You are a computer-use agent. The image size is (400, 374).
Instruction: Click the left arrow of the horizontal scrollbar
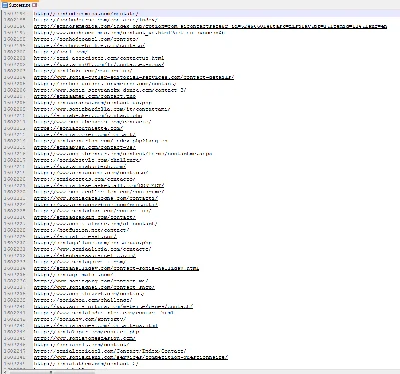coord(5,372)
